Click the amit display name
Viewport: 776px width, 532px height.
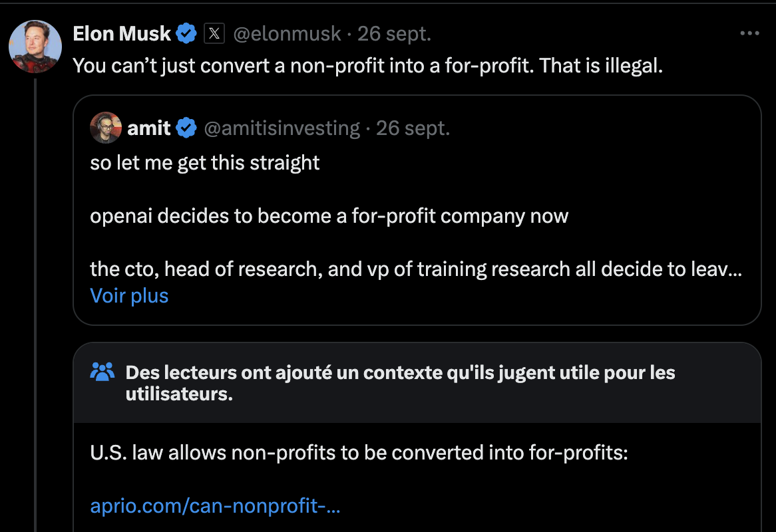coord(149,128)
